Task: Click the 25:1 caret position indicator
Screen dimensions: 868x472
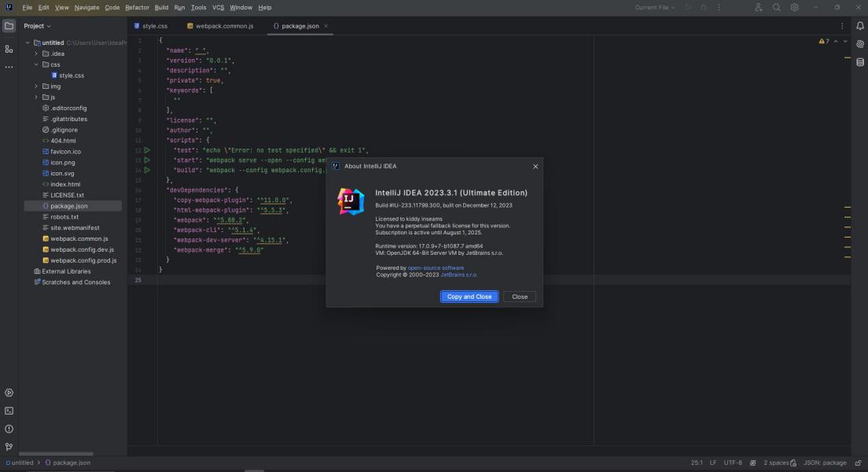Action: 697,463
